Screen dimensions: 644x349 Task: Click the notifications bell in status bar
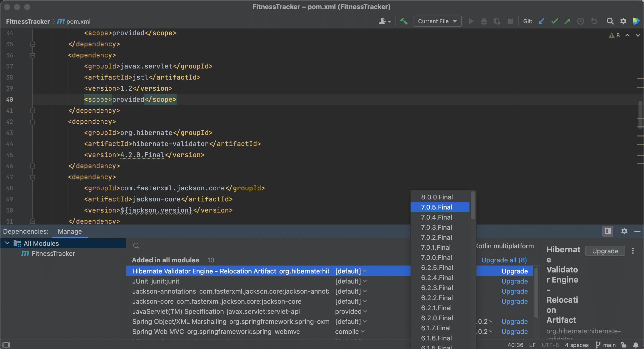636,345
